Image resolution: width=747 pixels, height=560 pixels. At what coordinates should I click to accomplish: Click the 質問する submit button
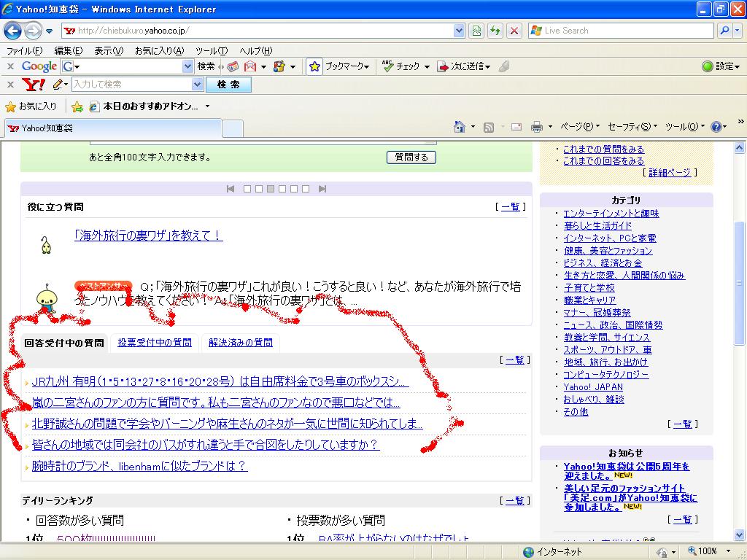coord(411,157)
